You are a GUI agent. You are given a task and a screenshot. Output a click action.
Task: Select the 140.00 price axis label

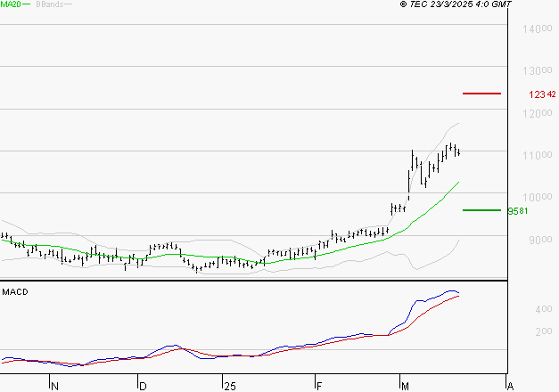538,29
